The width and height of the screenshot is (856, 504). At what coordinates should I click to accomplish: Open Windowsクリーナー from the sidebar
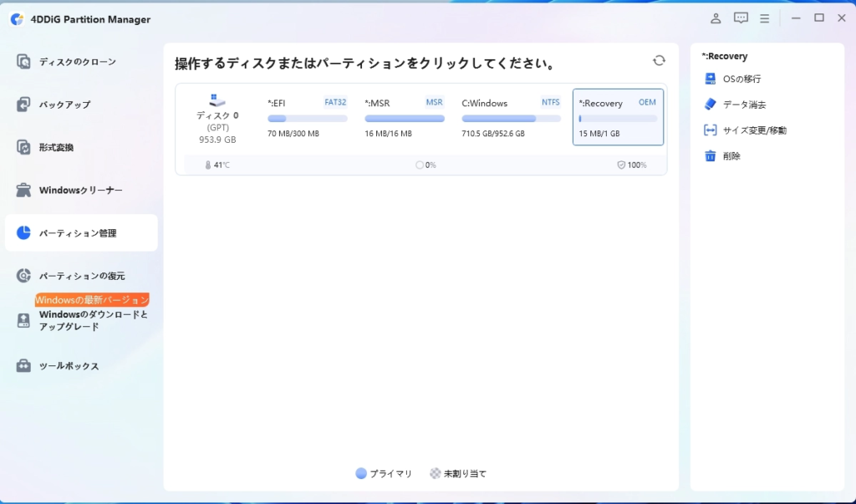[80, 191]
